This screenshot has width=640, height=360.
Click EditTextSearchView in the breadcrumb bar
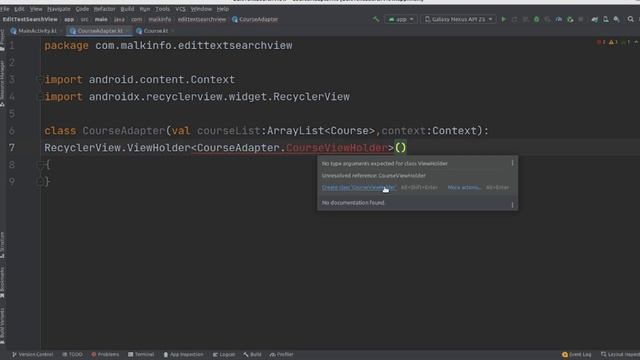pyautogui.click(x=30, y=19)
